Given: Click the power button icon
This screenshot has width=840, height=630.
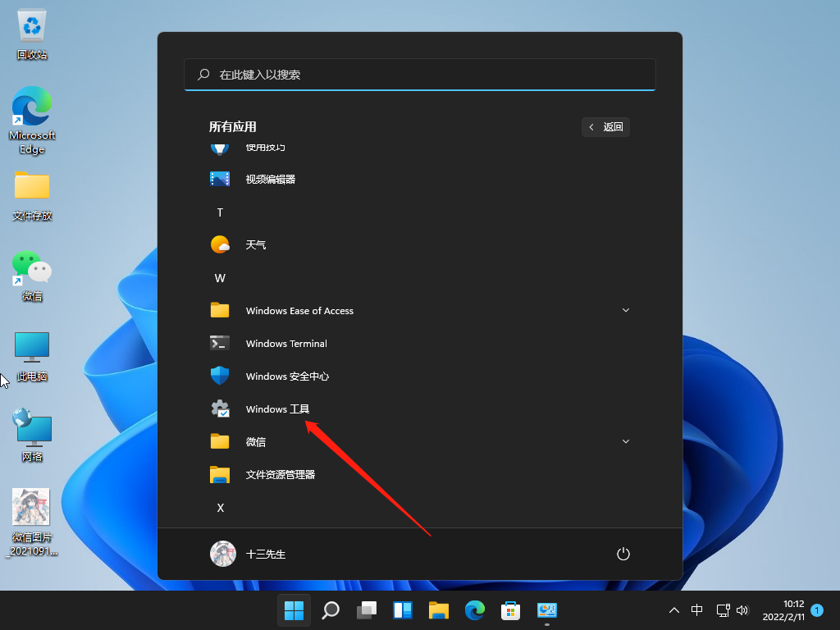Looking at the screenshot, I should [623, 554].
